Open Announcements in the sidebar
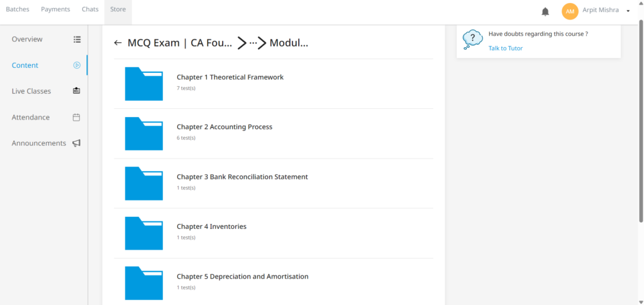This screenshot has width=644, height=305. click(x=38, y=143)
